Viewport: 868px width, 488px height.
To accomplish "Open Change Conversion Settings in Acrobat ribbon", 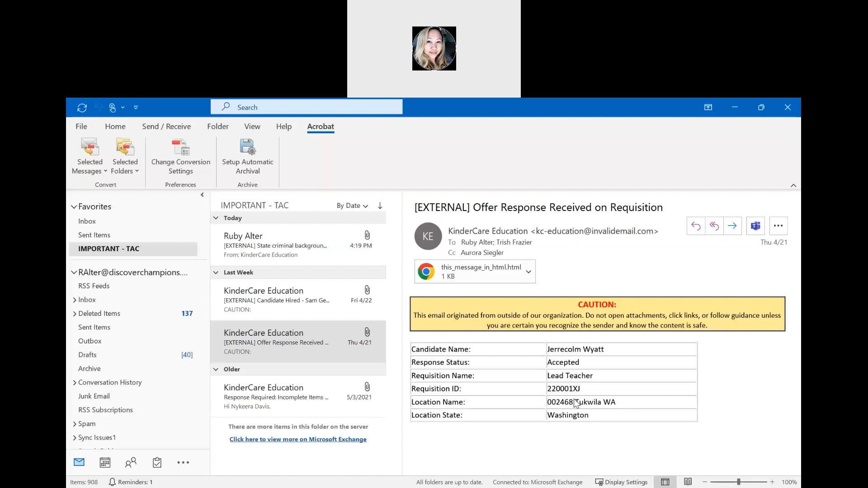I will 180,156.
